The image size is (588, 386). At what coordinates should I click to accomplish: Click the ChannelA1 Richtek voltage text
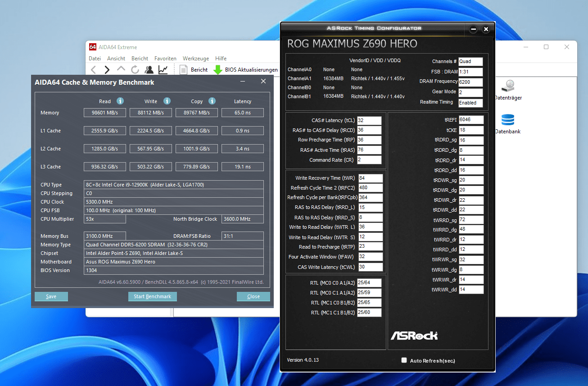[x=378, y=78]
